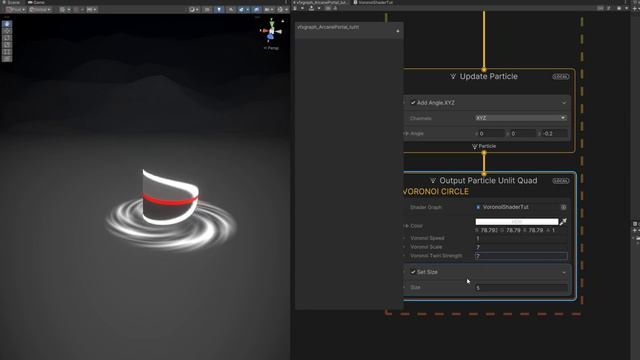Screen dimensions: 640x360
Task: Click the Voronoi Speed input field
Action: coord(521,238)
